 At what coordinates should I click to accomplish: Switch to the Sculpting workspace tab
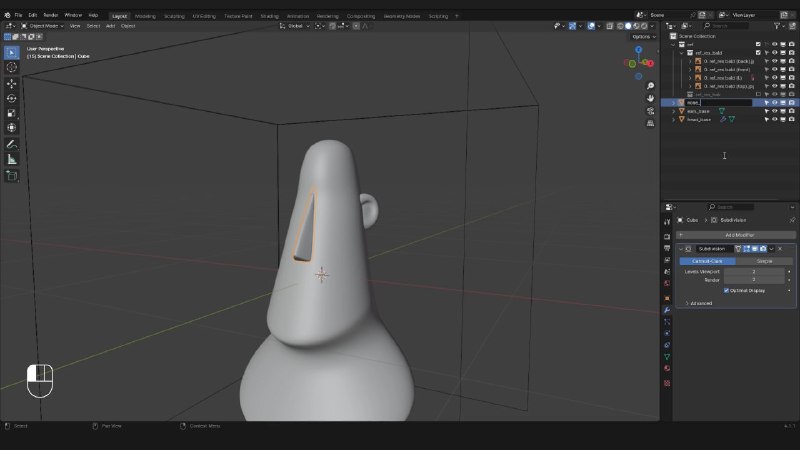(x=174, y=16)
